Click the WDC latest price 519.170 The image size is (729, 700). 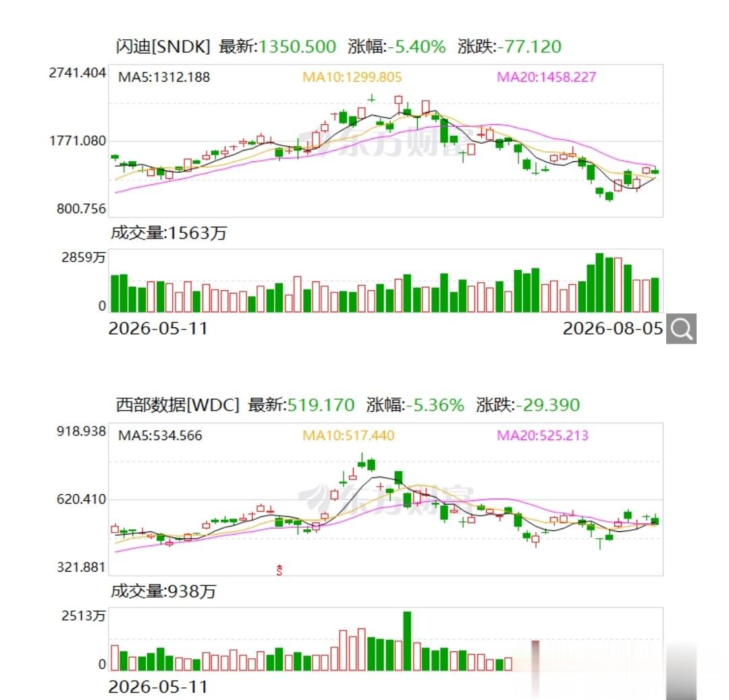pos(321,405)
